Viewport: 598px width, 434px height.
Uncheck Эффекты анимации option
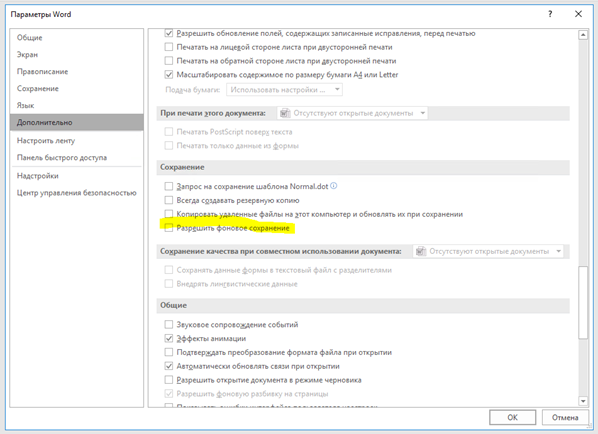(x=169, y=338)
